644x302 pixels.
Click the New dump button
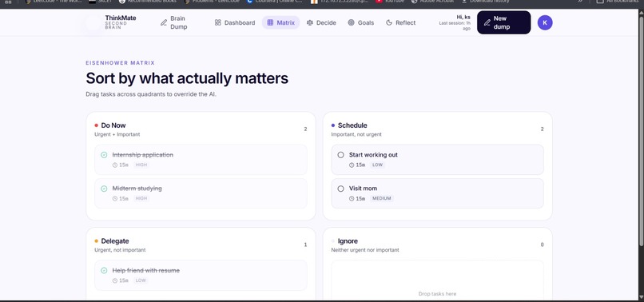[503, 22]
